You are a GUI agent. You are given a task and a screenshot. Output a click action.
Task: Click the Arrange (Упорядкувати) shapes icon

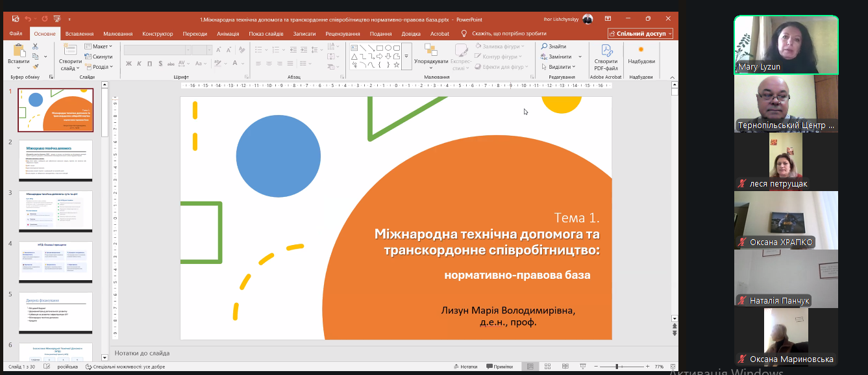[x=431, y=51]
